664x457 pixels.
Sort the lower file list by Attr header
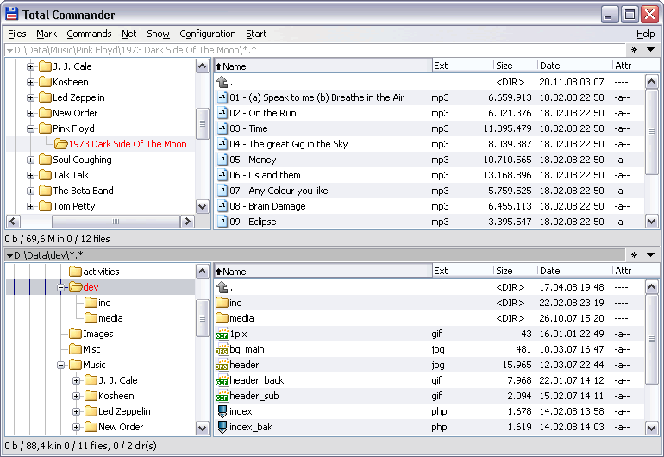(x=636, y=271)
